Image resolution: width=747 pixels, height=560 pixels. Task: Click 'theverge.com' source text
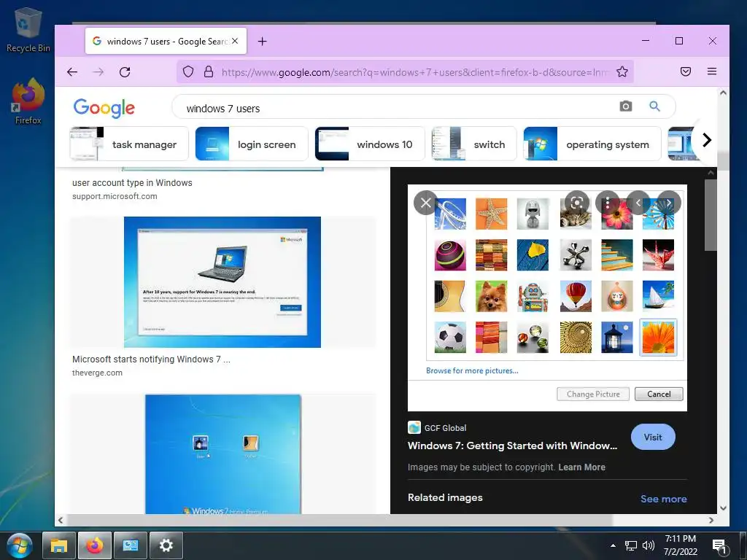[97, 373]
